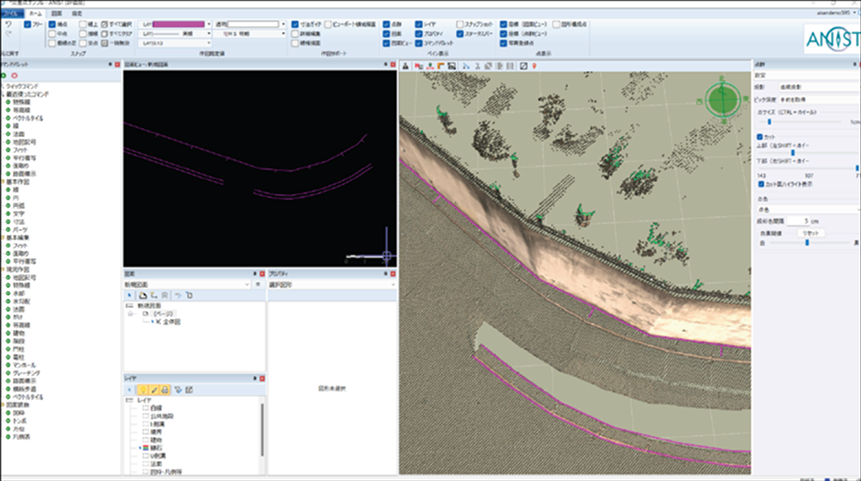The height and width of the screenshot is (481, 861).
Task: Select the 円 command in the palette
Action: pyautogui.click(x=15, y=198)
